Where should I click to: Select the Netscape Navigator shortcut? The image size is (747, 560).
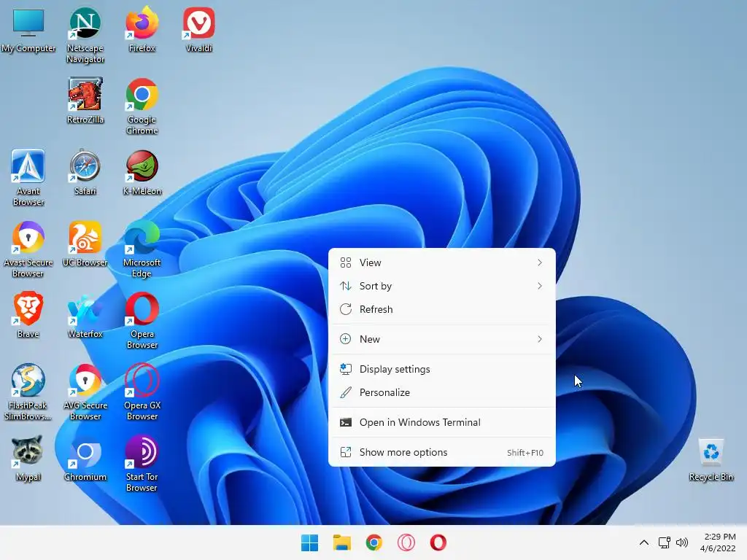click(x=85, y=35)
